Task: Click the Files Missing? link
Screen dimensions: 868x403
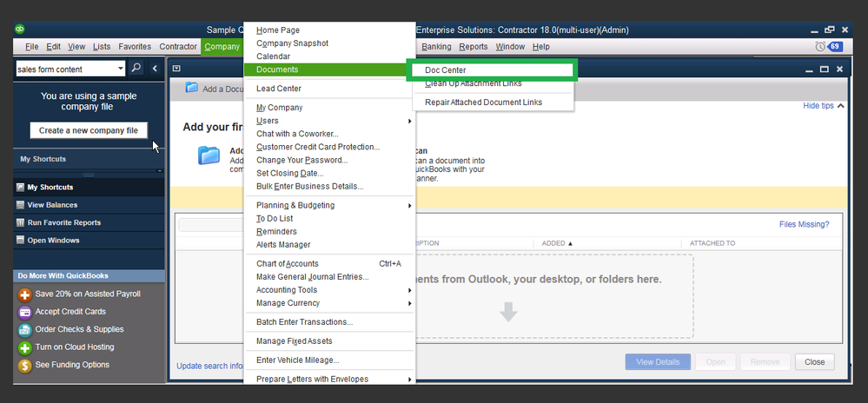Action: click(x=804, y=224)
